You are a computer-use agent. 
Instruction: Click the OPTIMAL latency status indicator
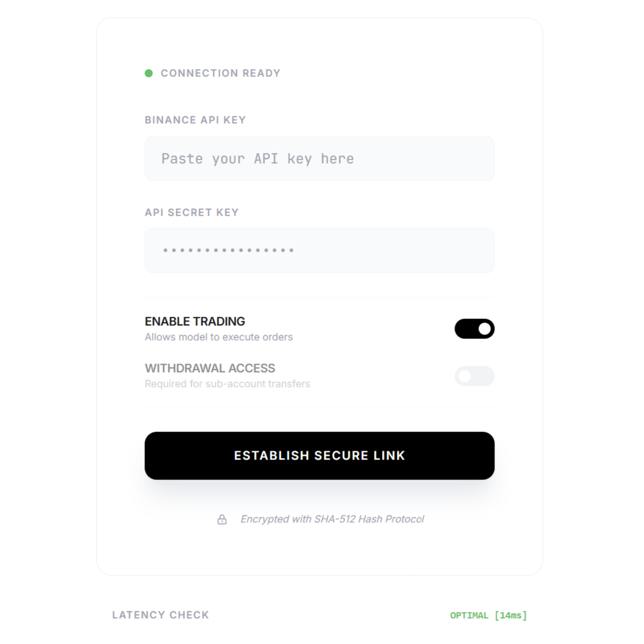pos(469,615)
